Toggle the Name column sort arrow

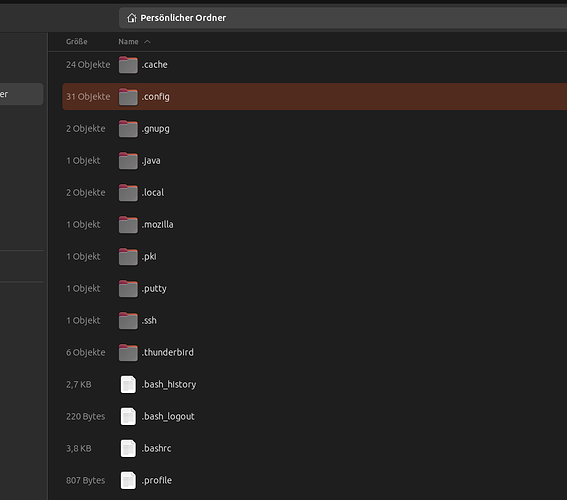click(147, 42)
